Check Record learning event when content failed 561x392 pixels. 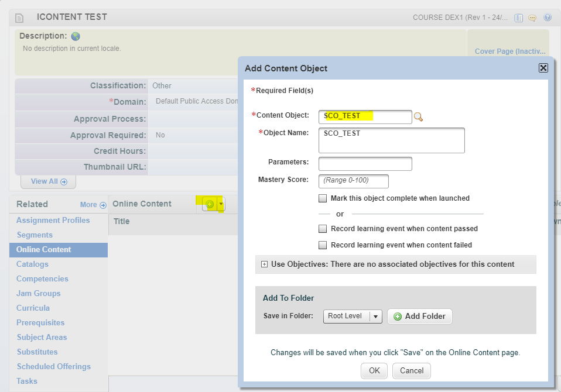click(x=323, y=245)
